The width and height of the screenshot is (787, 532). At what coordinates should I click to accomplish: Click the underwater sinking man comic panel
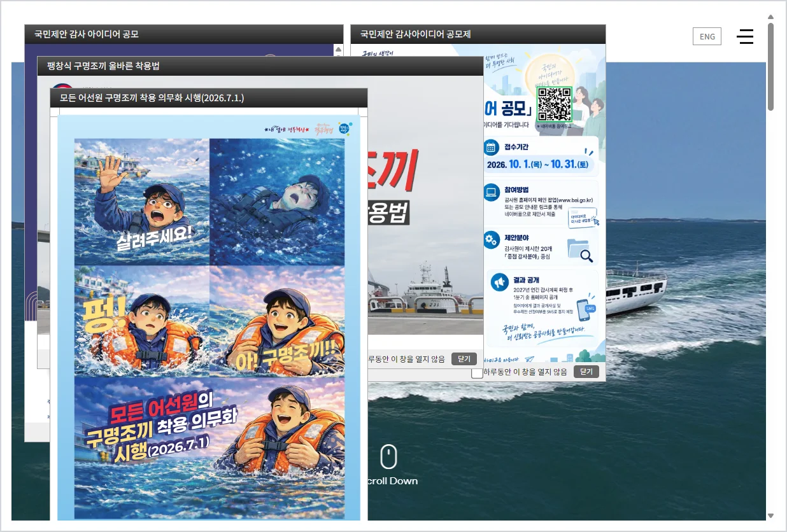pyautogui.click(x=277, y=202)
